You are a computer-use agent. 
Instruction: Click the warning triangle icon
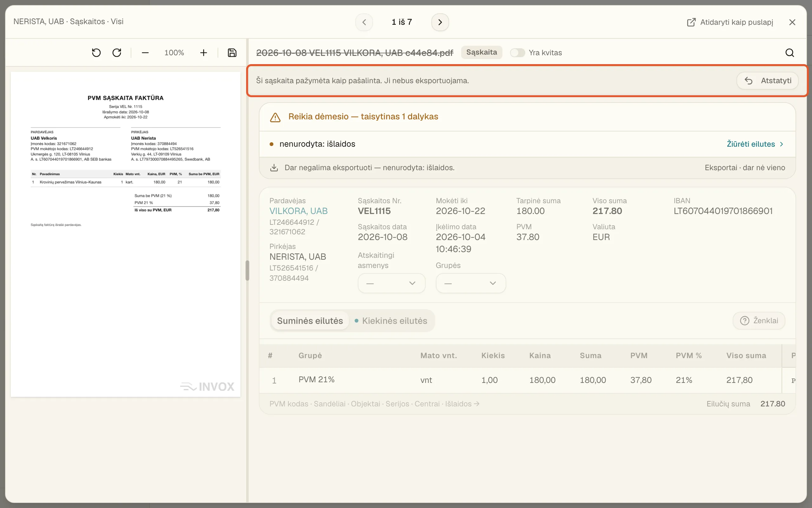coord(275,117)
